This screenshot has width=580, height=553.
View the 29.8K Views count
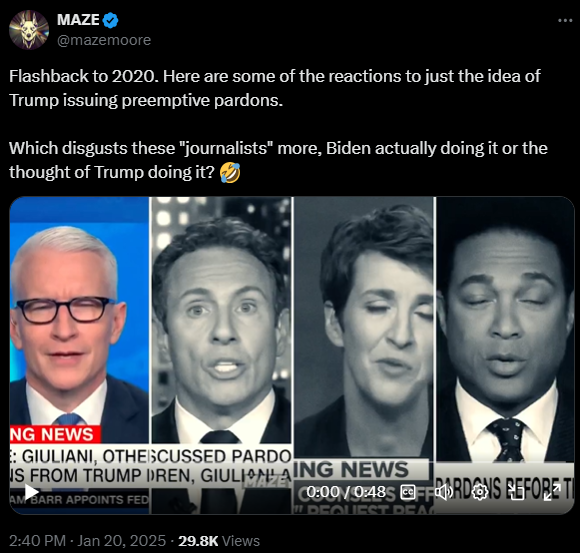pyautogui.click(x=219, y=541)
